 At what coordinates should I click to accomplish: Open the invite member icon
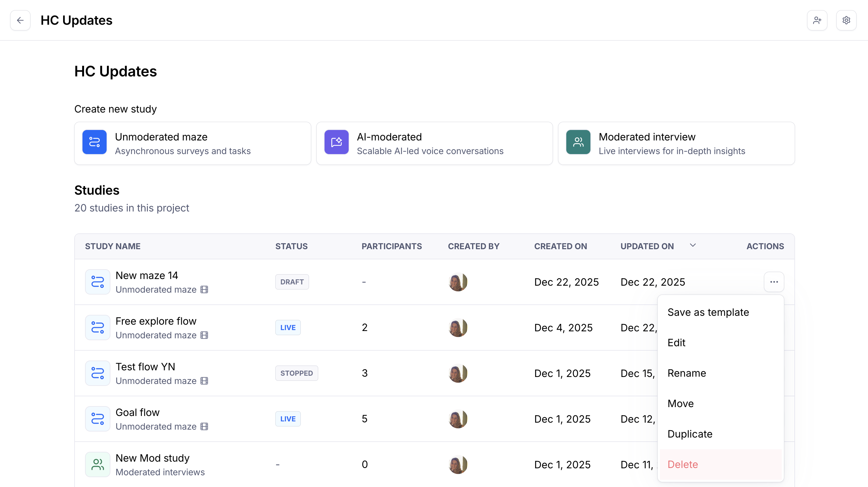point(817,20)
